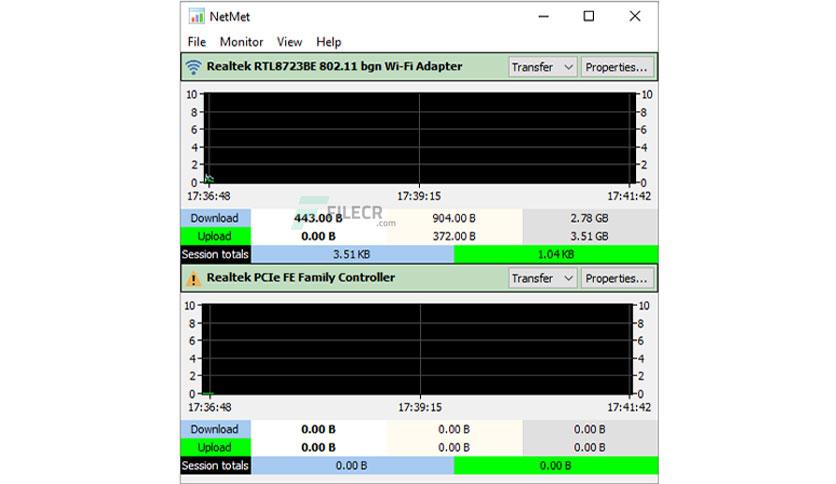Click the NetMet app icon in title bar

point(196,17)
